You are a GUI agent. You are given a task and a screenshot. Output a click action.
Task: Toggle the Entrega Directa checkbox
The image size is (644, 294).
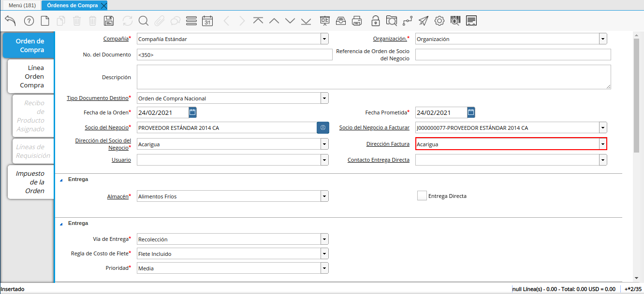pyautogui.click(x=422, y=196)
